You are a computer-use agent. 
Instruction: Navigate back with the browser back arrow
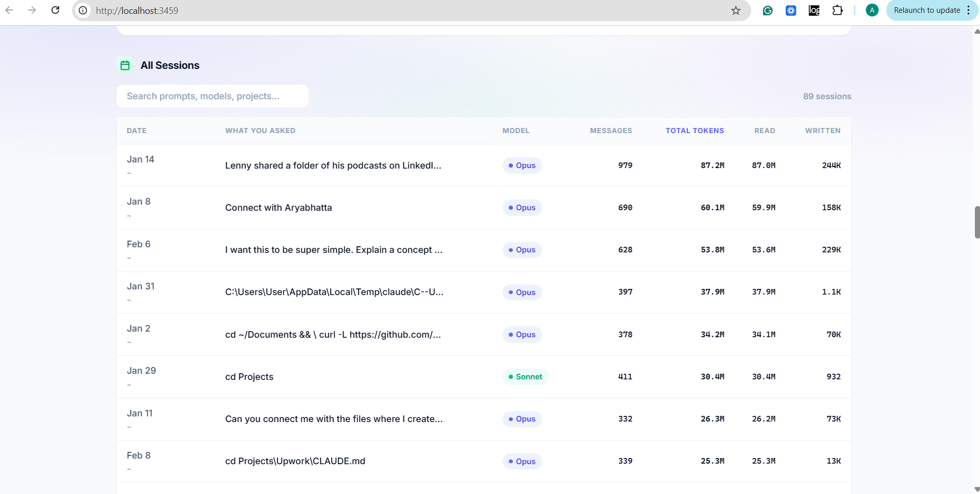click(10, 10)
